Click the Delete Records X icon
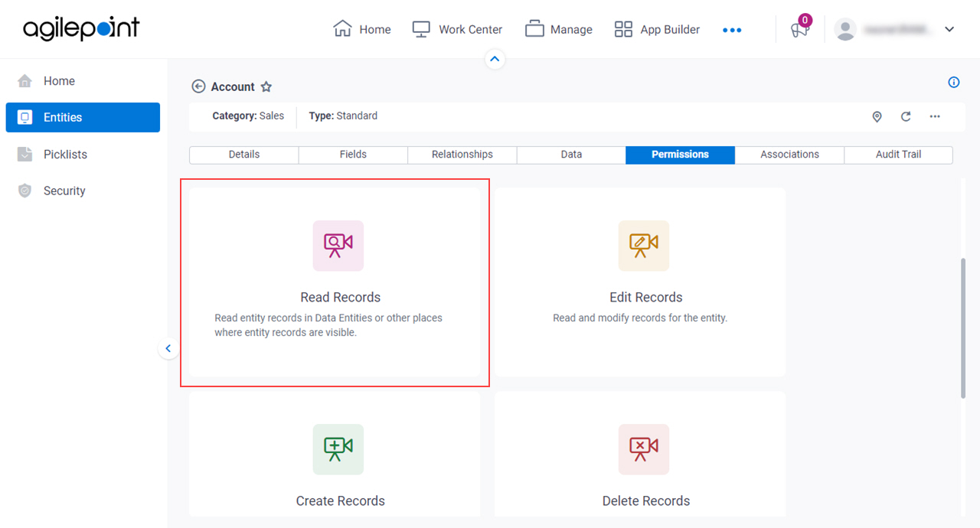Viewport: 980px width, 528px height. (644, 449)
